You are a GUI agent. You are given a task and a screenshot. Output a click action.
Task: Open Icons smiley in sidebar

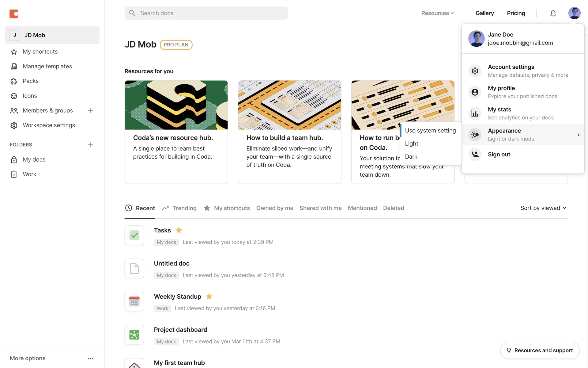[14, 96]
